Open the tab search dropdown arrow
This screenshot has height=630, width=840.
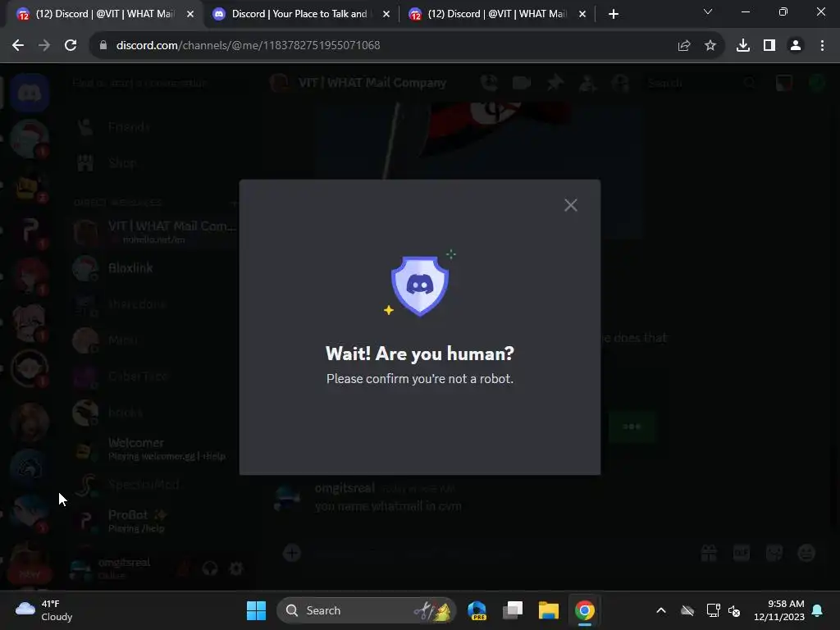[708, 11]
